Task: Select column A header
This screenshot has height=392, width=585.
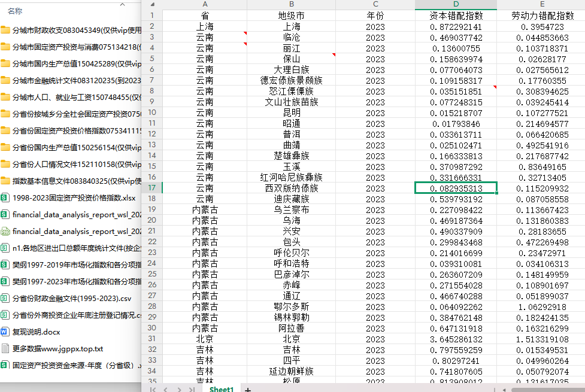Action: [205, 4]
